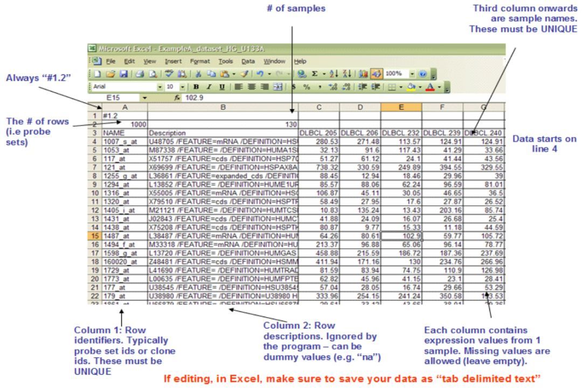Click formula bar showing 102.9
The width and height of the screenshot is (582, 392).
(x=343, y=98)
